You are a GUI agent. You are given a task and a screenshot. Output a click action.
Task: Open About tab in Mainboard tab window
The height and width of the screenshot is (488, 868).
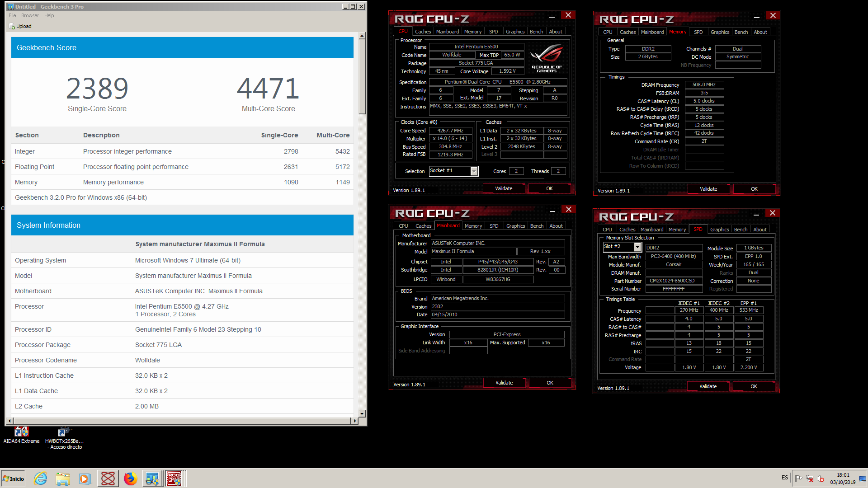tap(556, 226)
